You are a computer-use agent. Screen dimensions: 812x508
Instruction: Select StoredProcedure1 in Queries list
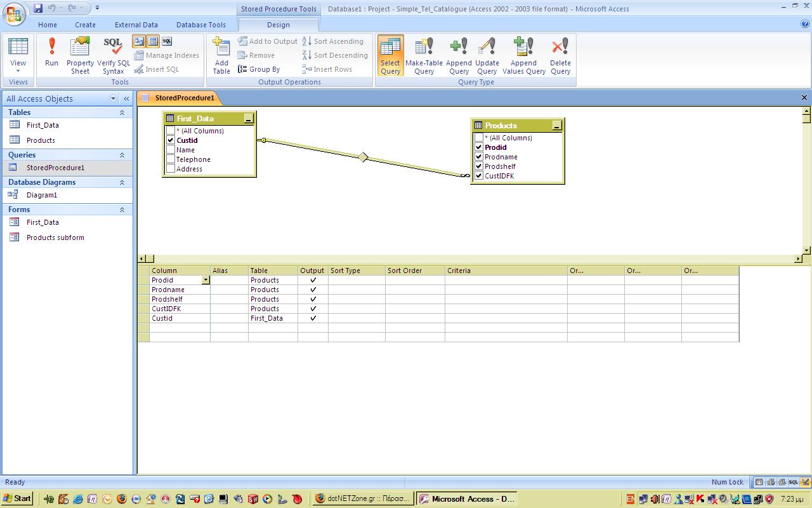pyautogui.click(x=55, y=168)
